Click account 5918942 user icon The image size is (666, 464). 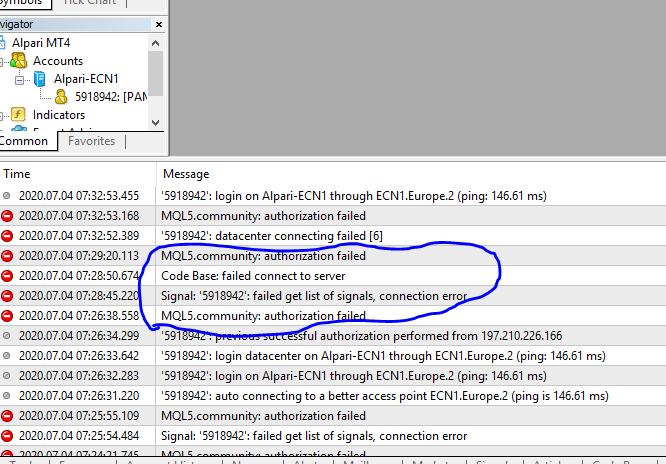61,97
